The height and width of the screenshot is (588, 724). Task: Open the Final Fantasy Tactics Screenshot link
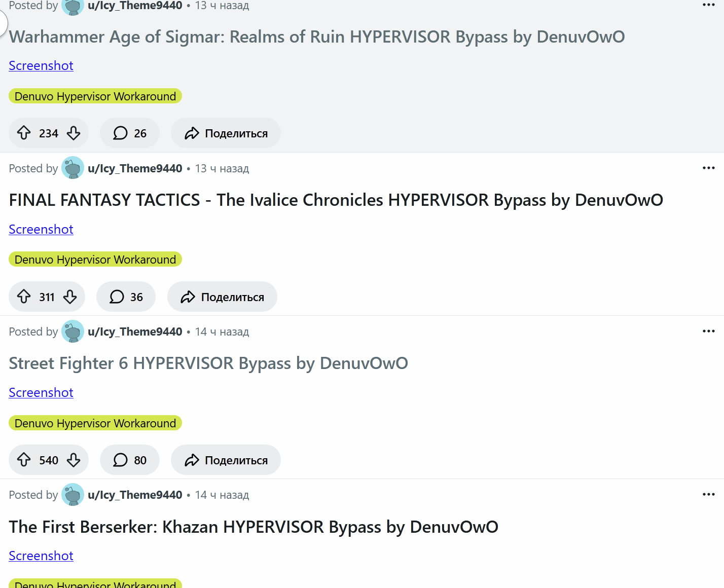[41, 229]
